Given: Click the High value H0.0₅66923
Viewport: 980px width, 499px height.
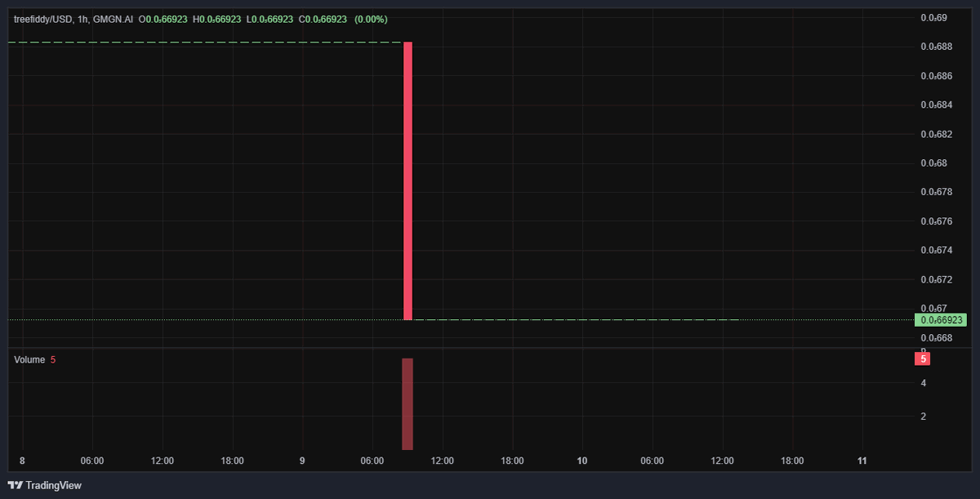Looking at the screenshot, I should pos(217,19).
